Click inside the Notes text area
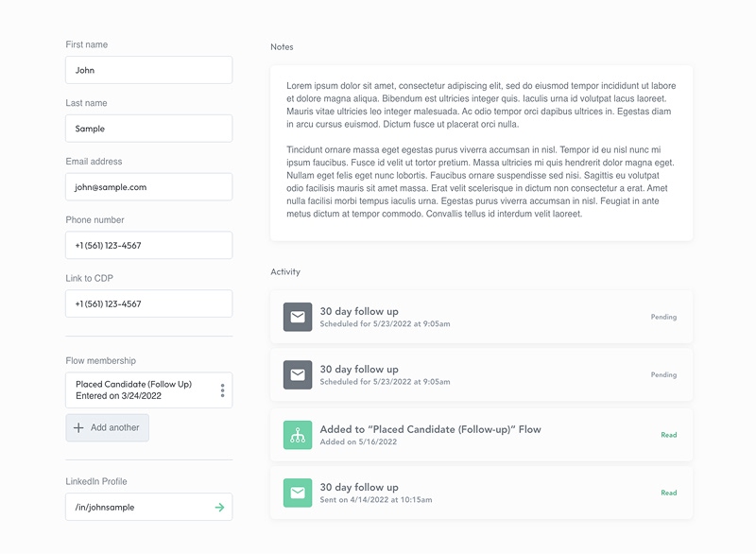The image size is (756, 554). pyautogui.click(x=481, y=153)
